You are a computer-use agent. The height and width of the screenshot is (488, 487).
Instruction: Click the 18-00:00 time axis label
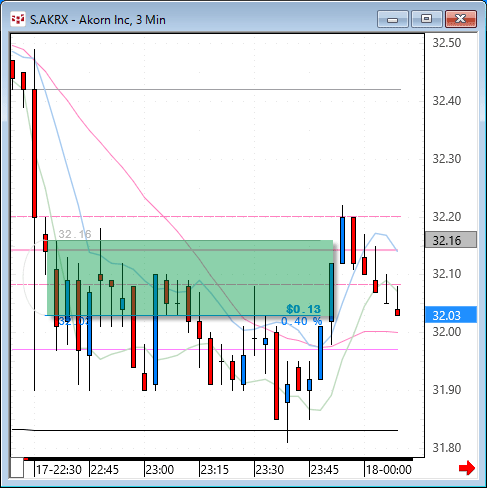(389, 470)
